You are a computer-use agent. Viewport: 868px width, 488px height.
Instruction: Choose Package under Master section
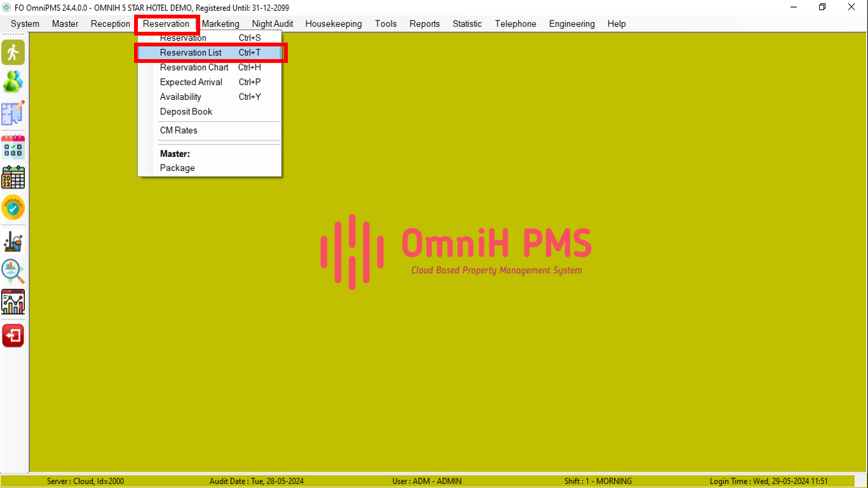210,168
